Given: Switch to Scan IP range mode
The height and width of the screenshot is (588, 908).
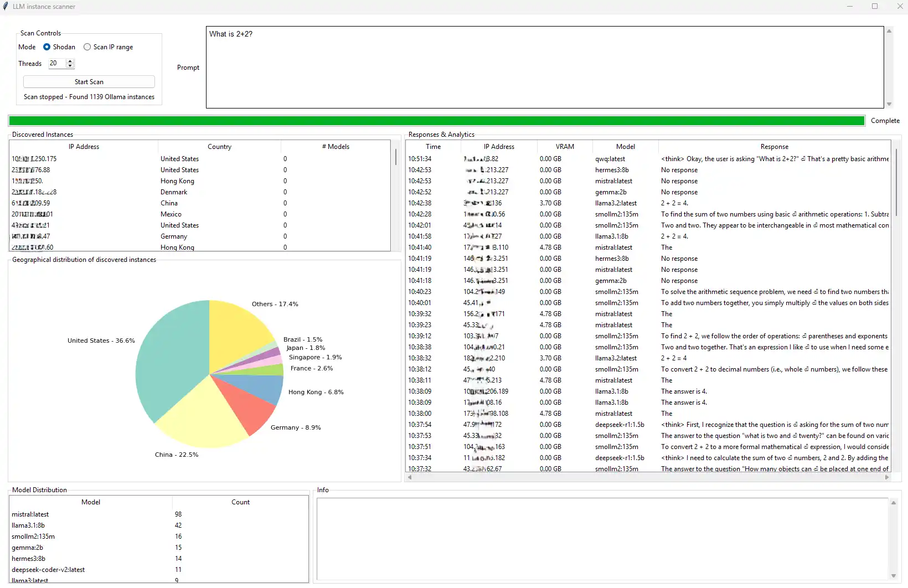Looking at the screenshot, I should [87, 47].
